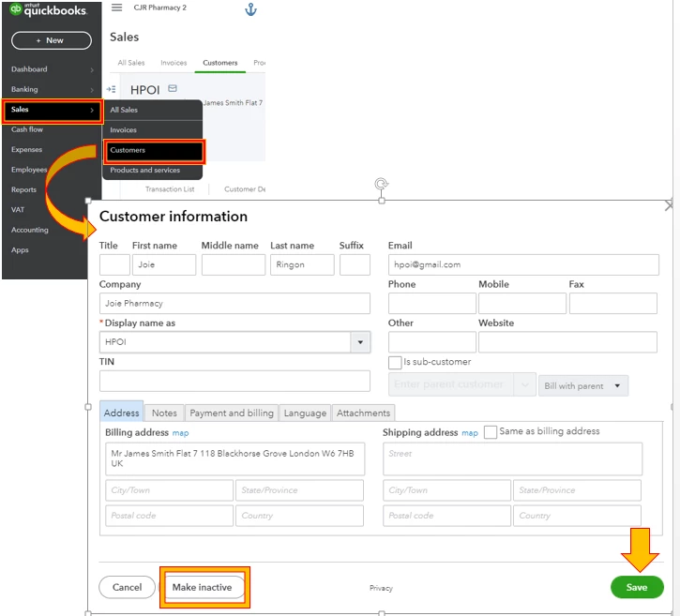Click the anchor icon in header
Screen dimensions: 680x616
[x=250, y=9]
